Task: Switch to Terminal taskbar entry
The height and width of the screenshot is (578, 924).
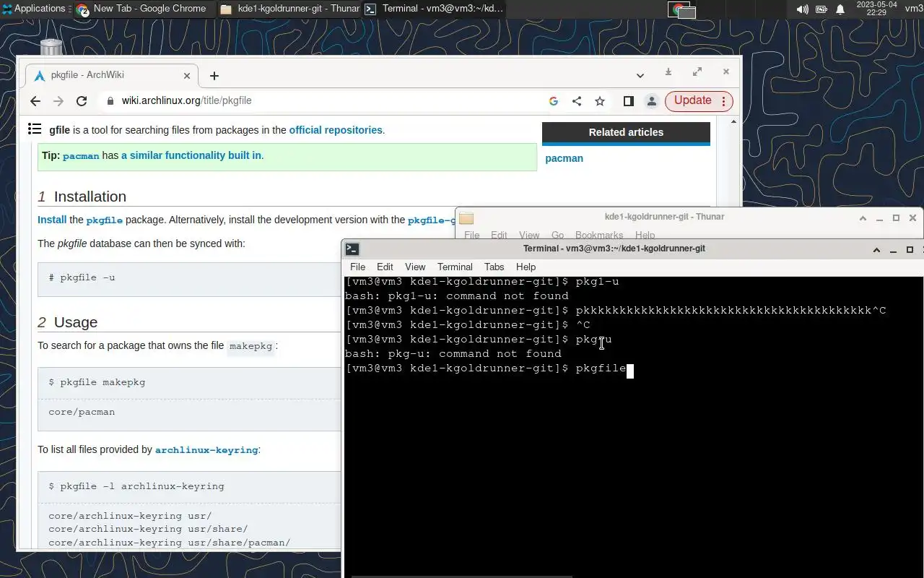Action: pyautogui.click(x=433, y=9)
